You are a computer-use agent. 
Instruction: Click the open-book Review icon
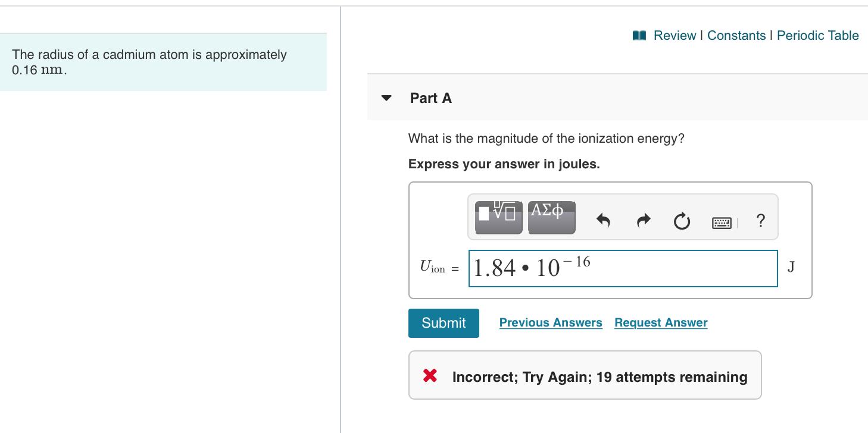(638, 35)
